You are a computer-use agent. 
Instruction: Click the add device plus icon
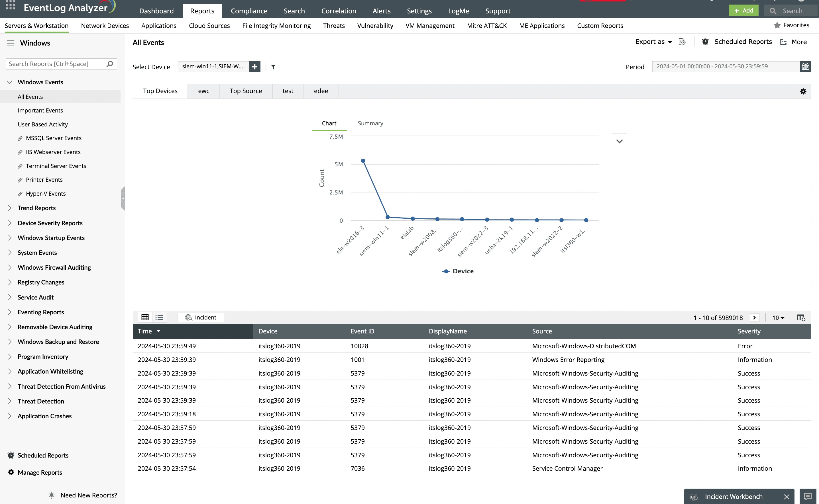(254, 67)
